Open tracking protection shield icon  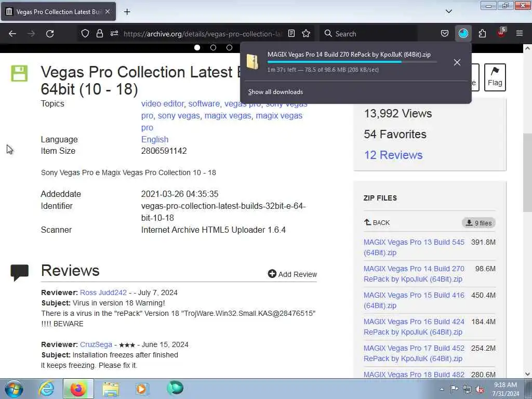click(x=85, y=34)
